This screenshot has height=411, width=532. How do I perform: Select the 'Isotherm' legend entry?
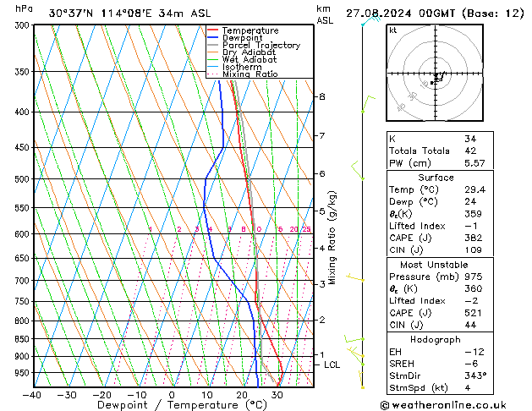[242, 67]
